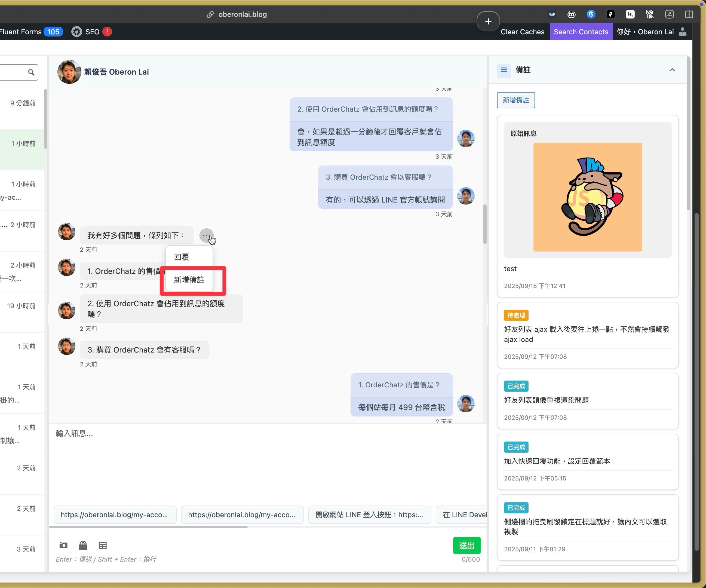This screenshot has height=588, width=706.
Task: Select 新增備註 from the message menu
Action: pyautogui.click(x=189, y=280)
